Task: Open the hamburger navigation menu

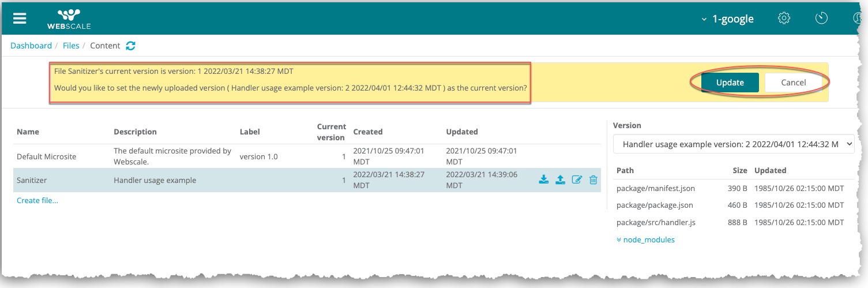Action: [x=20, y=18]
